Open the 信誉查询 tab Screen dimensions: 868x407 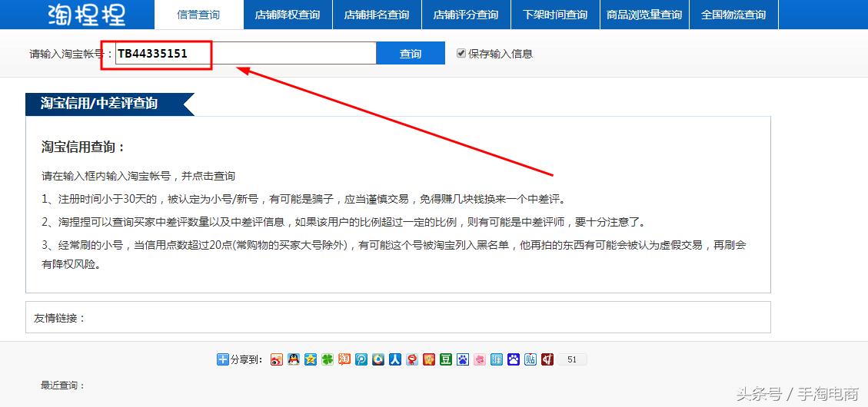(x=198, y=15)
